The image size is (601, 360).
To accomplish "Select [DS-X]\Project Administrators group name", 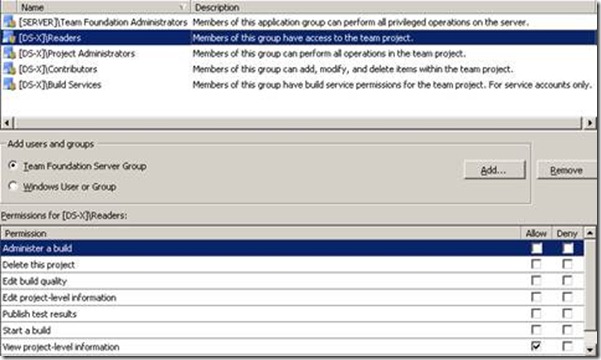I will pyautogui.click(x=77, y=54).
